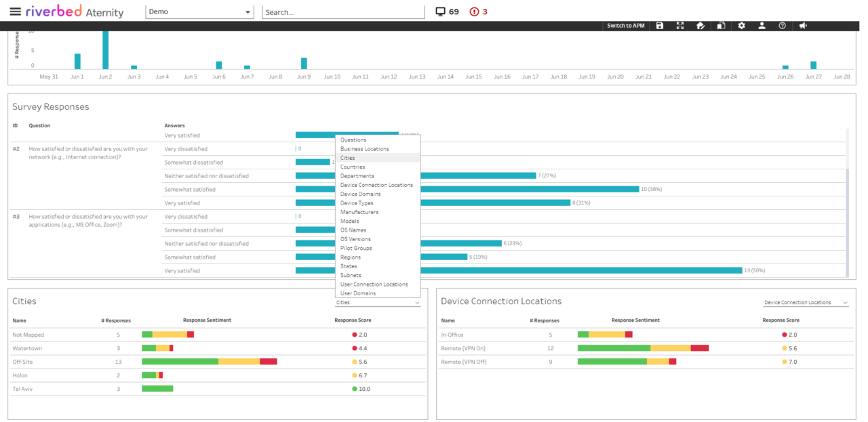Open the save dashboard icon
Screen dimensions: 868x422
pyautogui.click(x=659, y=26)
